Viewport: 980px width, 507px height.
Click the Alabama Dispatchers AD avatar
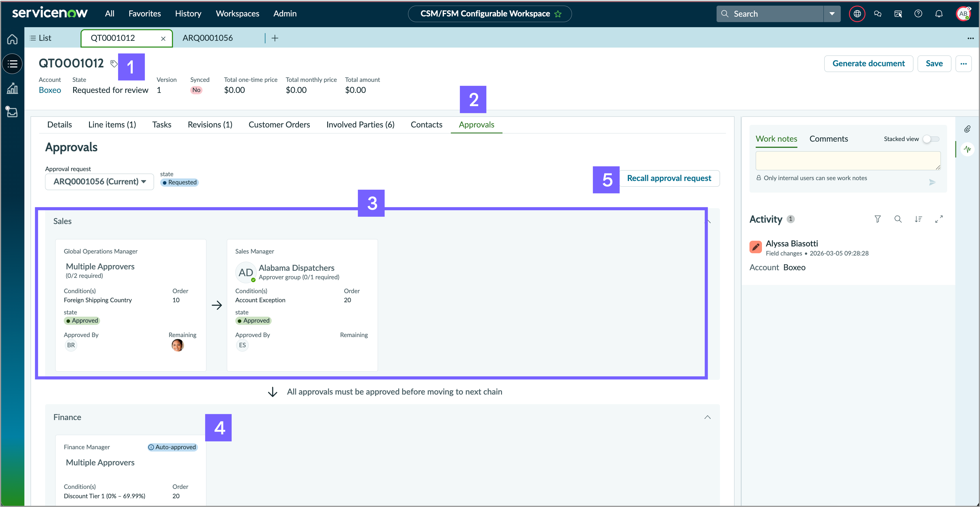click(x=245, y=272)
